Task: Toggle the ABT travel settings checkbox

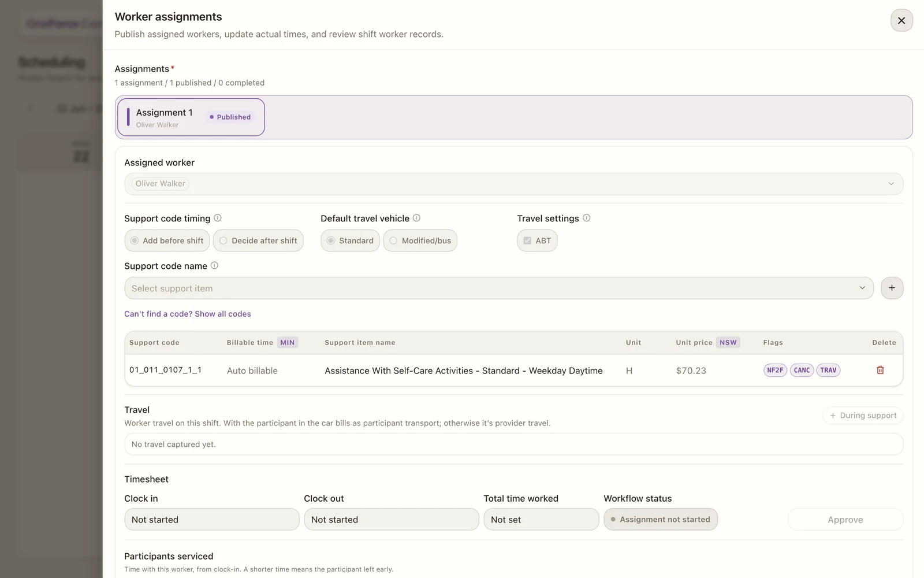Action: (537, 240)
